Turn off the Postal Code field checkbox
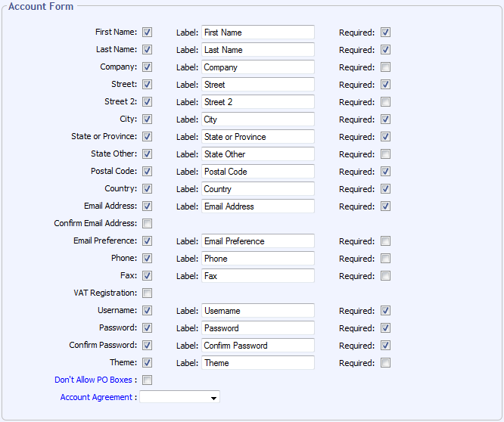The width and height of the screenshot is (504, 422). 147,172
